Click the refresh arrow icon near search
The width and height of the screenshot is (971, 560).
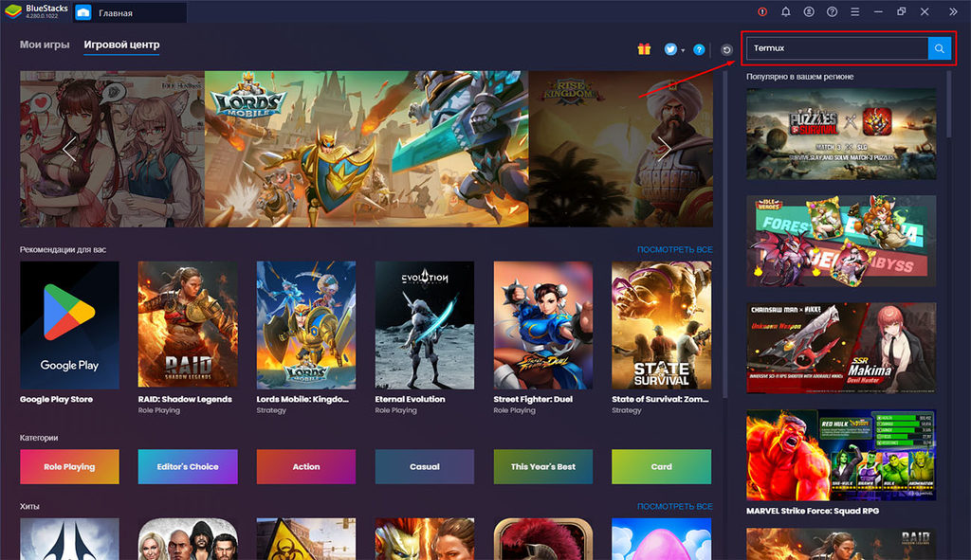(x=727, y=50)
